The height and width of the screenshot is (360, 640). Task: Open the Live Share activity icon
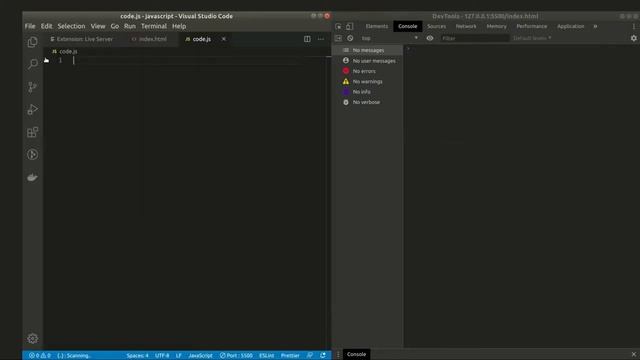(33, 154)
